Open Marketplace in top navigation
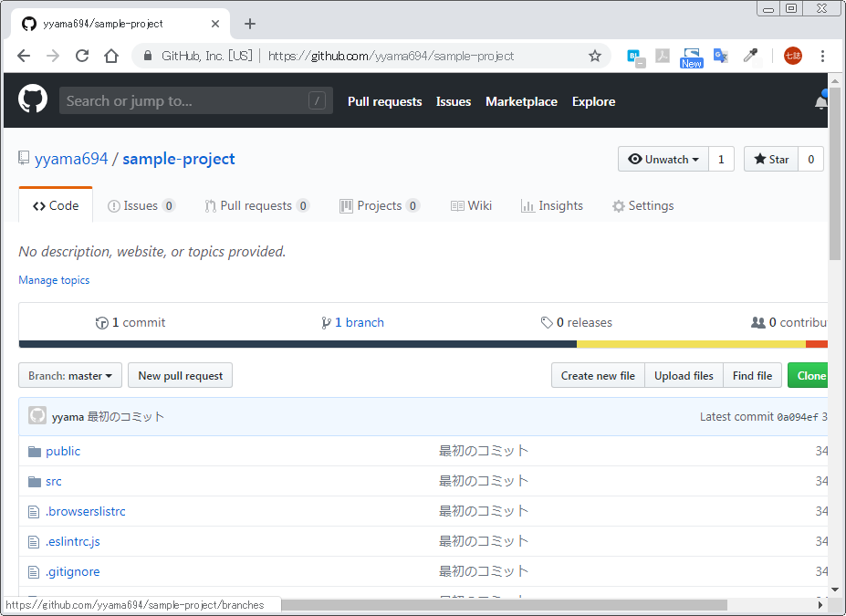The height and width of the screenshot is (616, 846). point(521,101)
